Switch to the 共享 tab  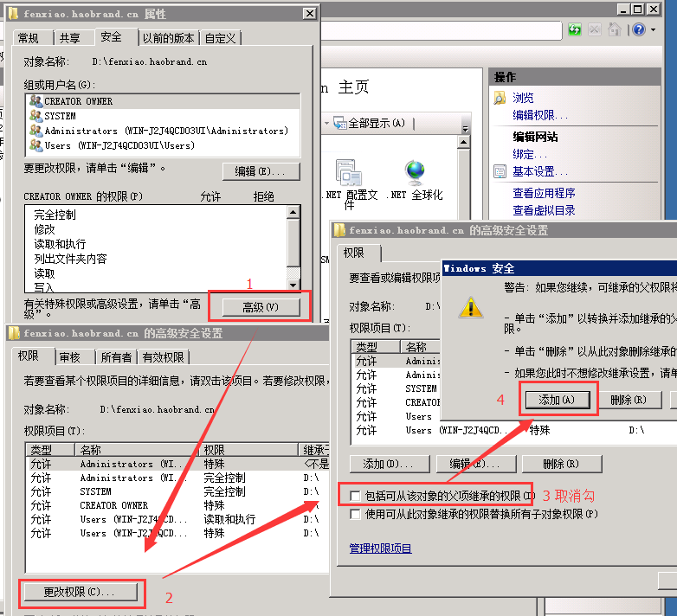click(x=70, y=38)
